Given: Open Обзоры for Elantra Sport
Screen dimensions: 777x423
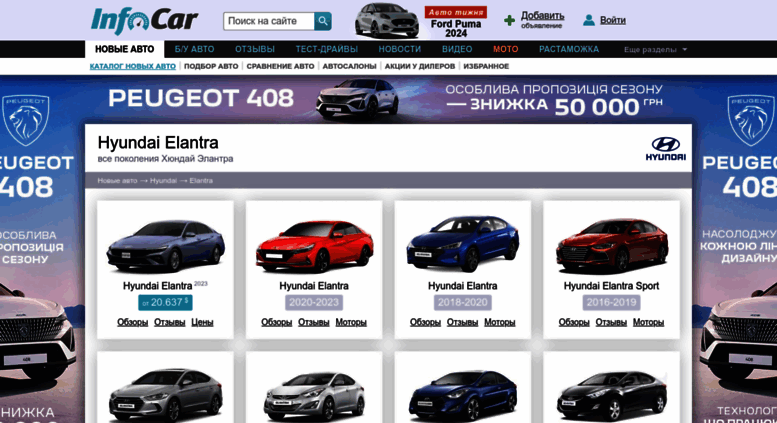Looking at the screenshot, I should (x=574, y=322).
